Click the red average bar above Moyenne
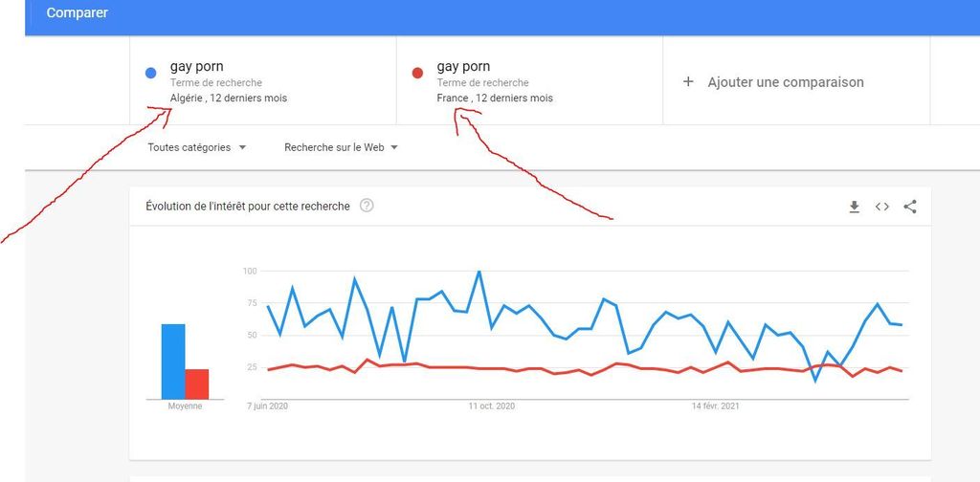This screenshot has width=980, height=482. (197, 383)
